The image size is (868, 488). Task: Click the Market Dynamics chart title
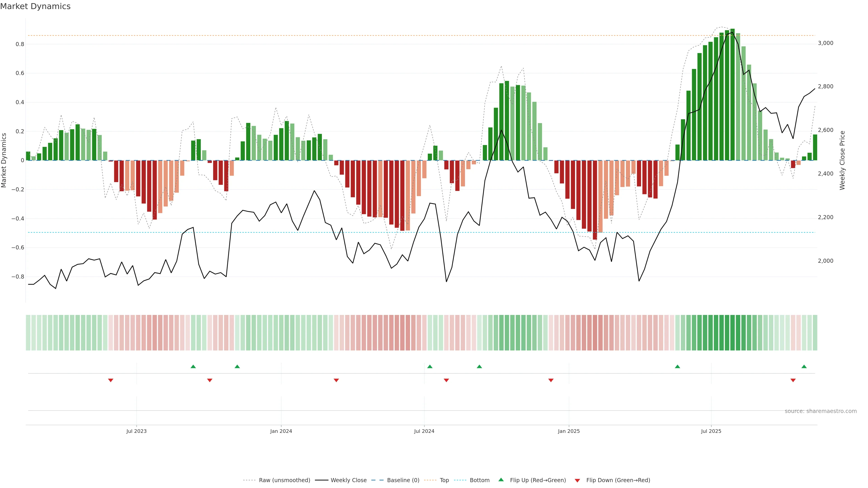click(35, 6)
